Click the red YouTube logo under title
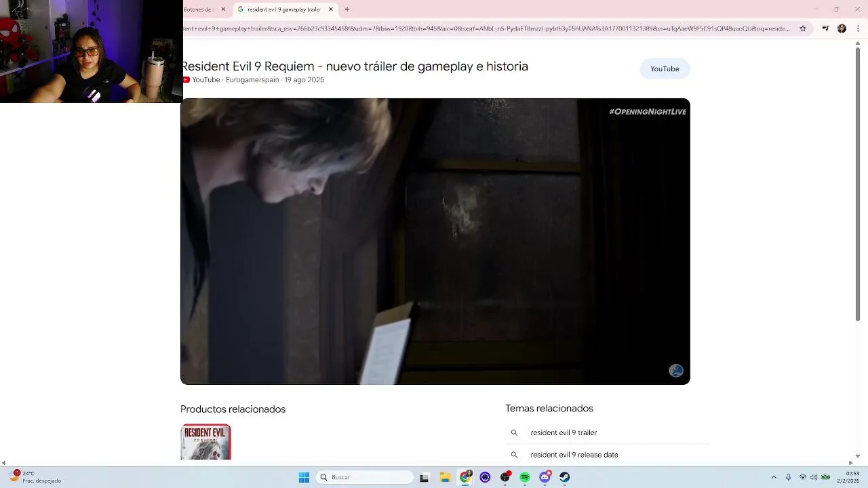This screenshot has width=868, height=488. tap(186, 80)
